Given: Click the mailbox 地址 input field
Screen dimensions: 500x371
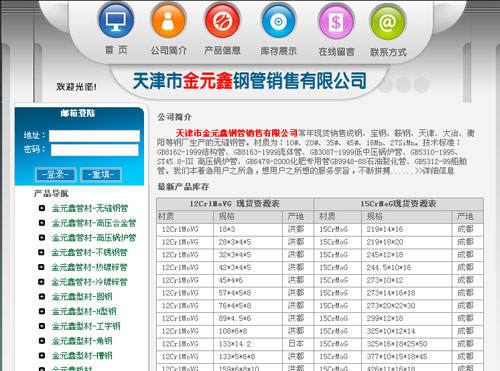Looking at the screenshot, I should [x=94, y=136].
